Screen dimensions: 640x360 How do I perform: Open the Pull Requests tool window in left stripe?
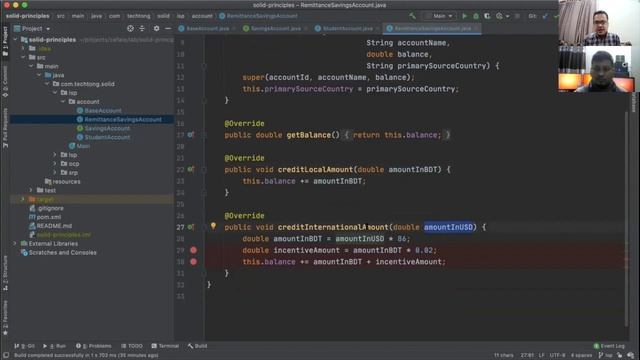click(5, 128)
